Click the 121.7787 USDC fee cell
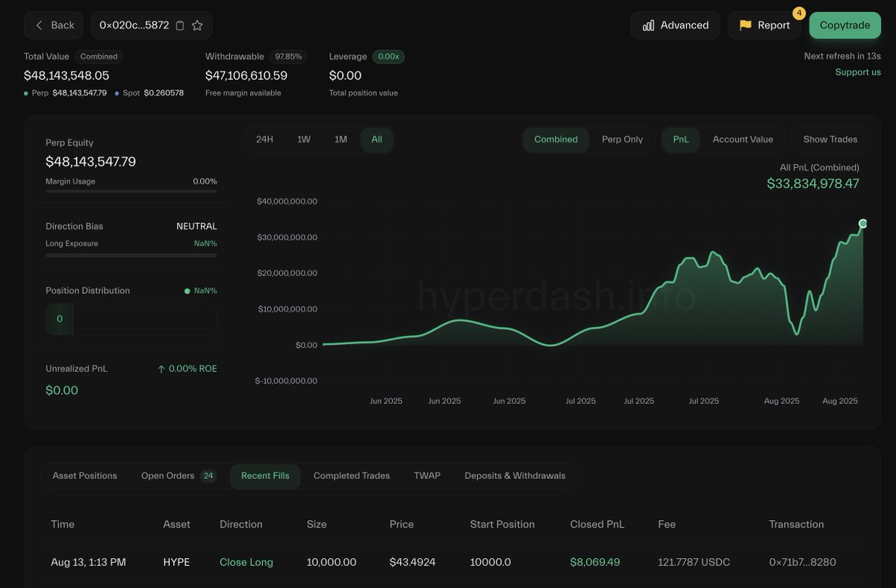 [x=694, y=562]
